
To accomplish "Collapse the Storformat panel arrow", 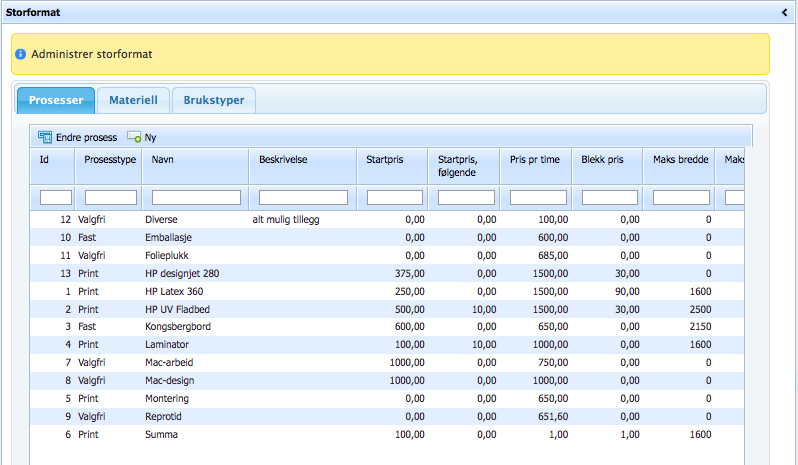I will point(785,12).
